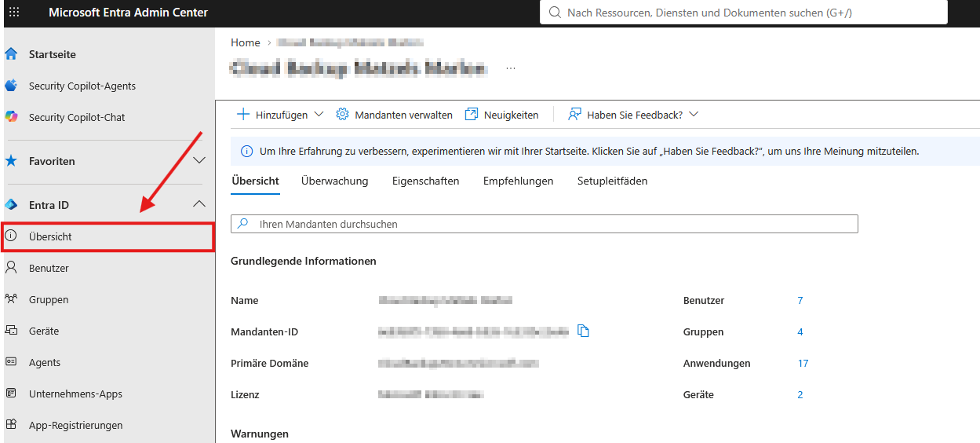The height and width of the screenshot is (443, 980).
Task: Click the Agents sidebar icon
Action: tap(11, 362)
